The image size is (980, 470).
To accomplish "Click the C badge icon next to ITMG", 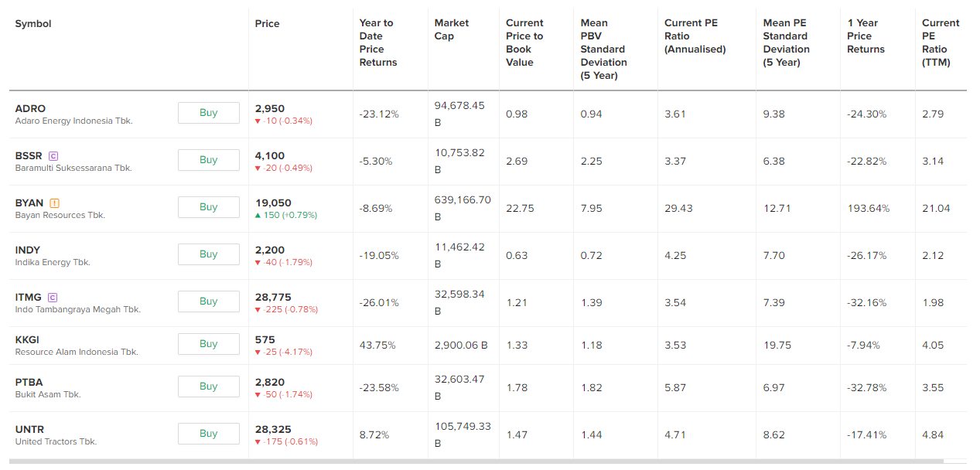I will click(x=53, y=298).
